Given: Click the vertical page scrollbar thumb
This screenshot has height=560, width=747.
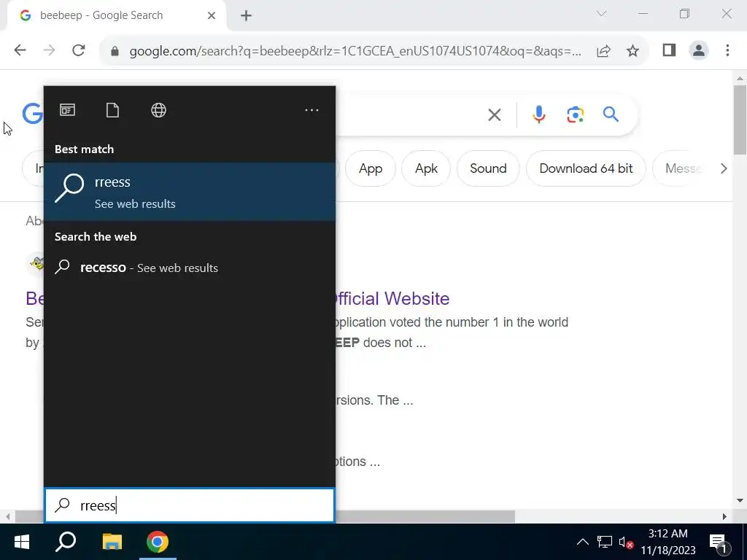Looking at the screenshot, I should (x=740, y=120).
